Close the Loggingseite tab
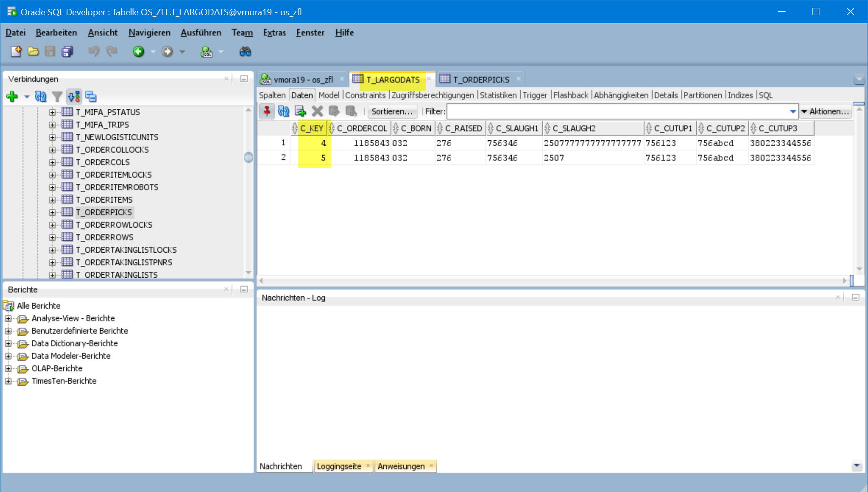 point(368,466)
